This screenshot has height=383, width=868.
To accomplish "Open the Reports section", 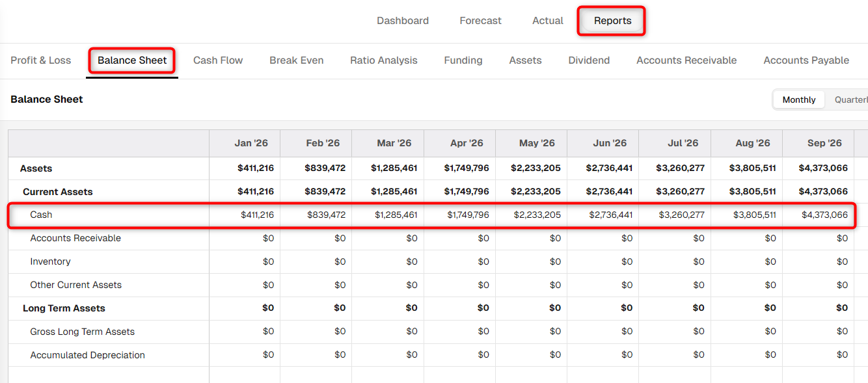I will pos(612,21).
